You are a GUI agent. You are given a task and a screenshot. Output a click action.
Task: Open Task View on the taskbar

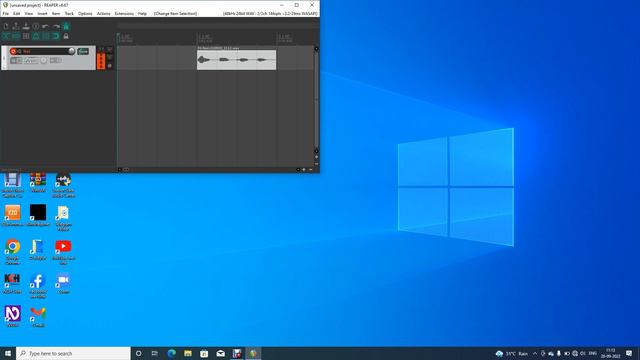[x=155, y=353]
